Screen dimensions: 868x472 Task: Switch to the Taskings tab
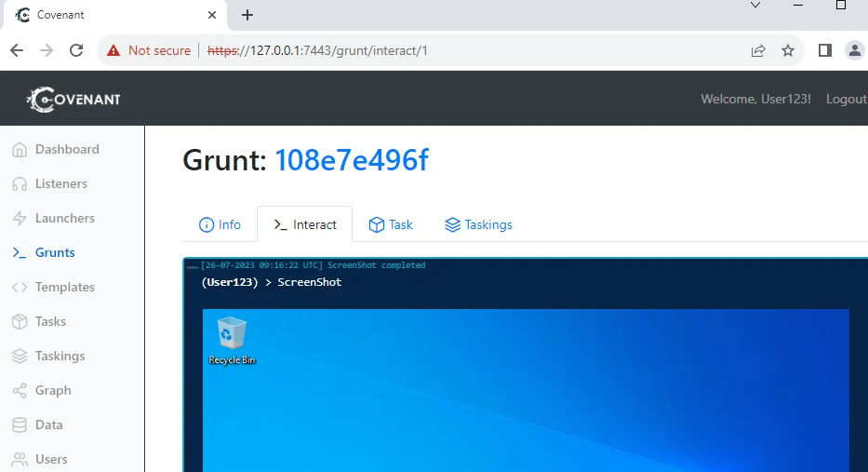tap(479, 224)
